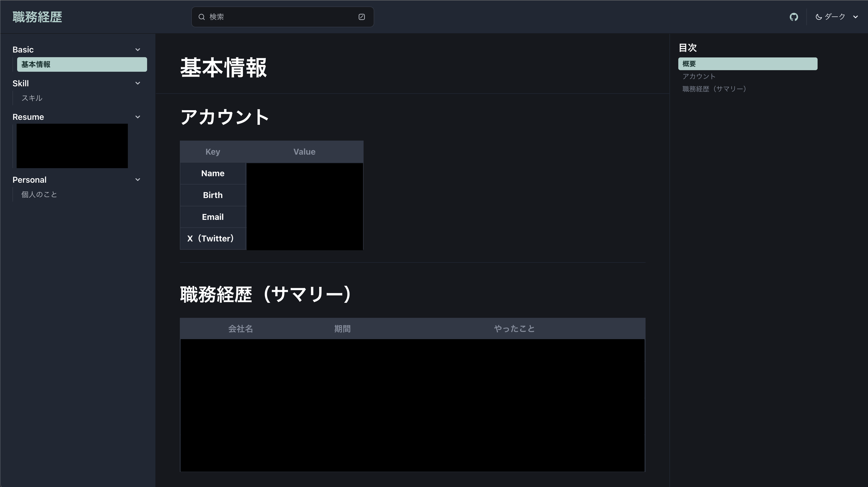Click the 職務経歴 site title

coord(37,17)
